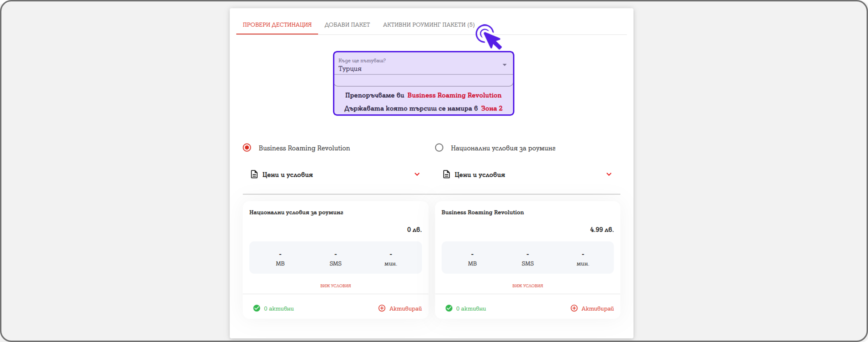Activate the Национални условия за роуминг package
Viewport: 868px width, 342px height.
click(x=400, y=309)
